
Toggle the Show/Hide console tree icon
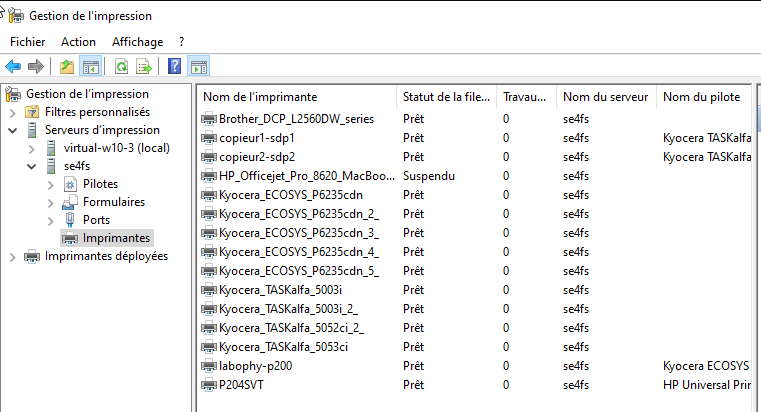[91, 66]
